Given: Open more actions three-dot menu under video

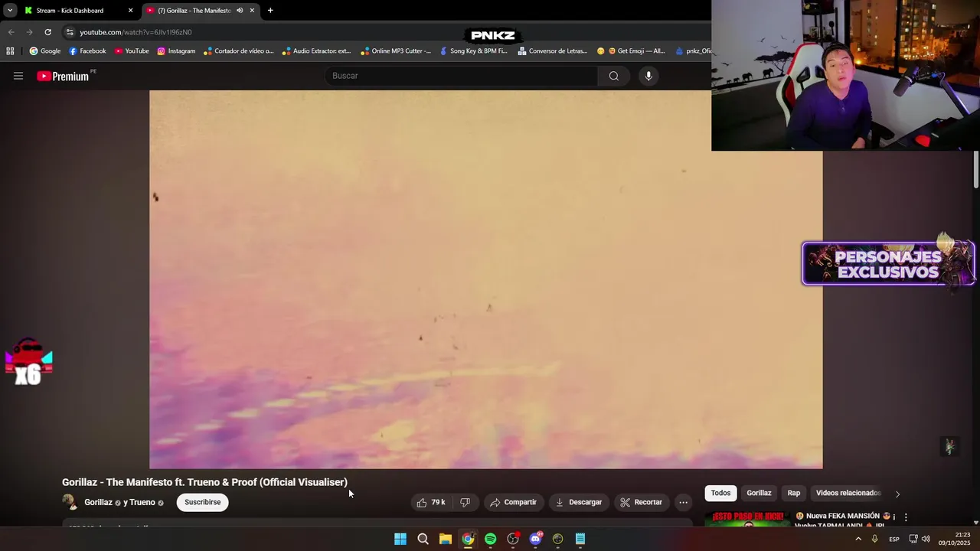Looking at the screenshot, I should point(684,503).
